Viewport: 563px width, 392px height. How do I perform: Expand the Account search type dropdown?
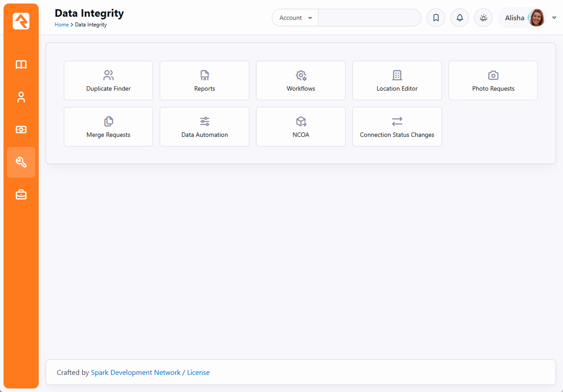click(x=295, y=18)
